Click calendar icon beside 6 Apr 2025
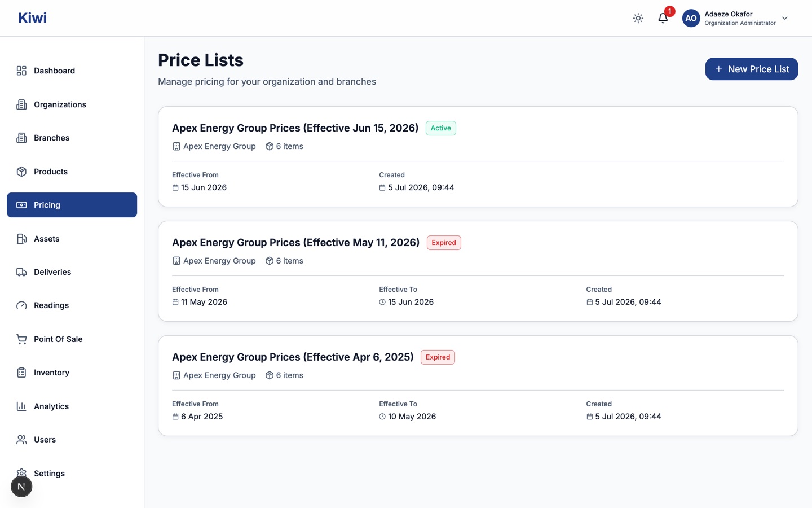 pyautogui.click(x=175, y=417)
